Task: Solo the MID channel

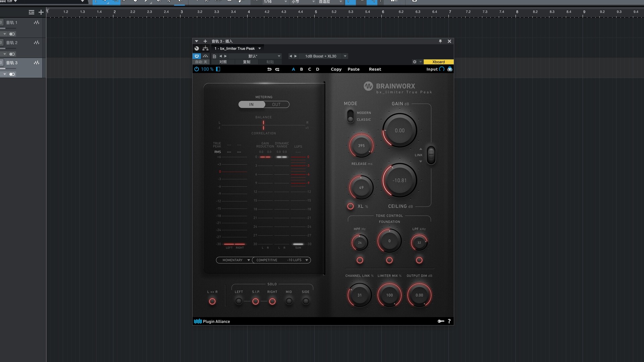Action: pyautogui.click(x=289, y=301)
